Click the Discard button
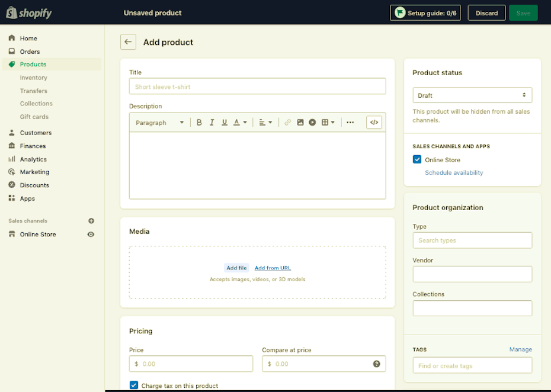Viewport: 551px width, 392px height. 486,13
